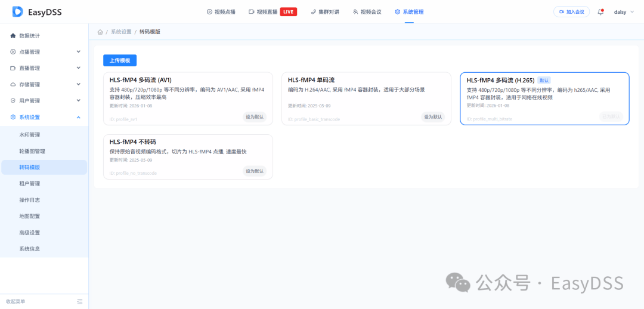Open 系统信息 submenu item
The image size is (644, 309).
pos(44,249)
